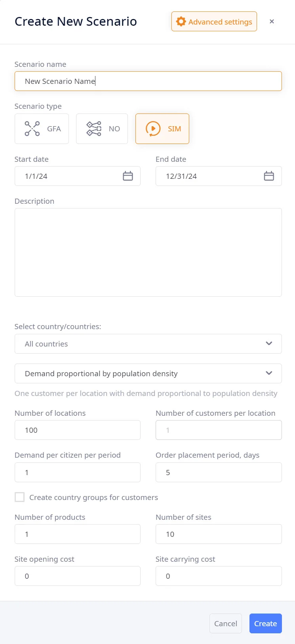
Task: Open the End date calendar picker
Action: point(269,176)
